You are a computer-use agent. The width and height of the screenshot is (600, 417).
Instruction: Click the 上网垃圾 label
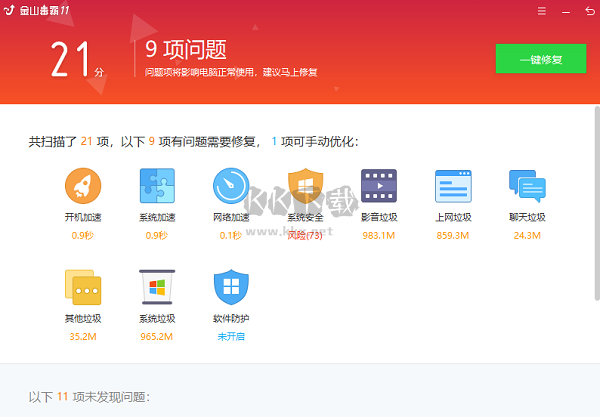tap(453, 217)
